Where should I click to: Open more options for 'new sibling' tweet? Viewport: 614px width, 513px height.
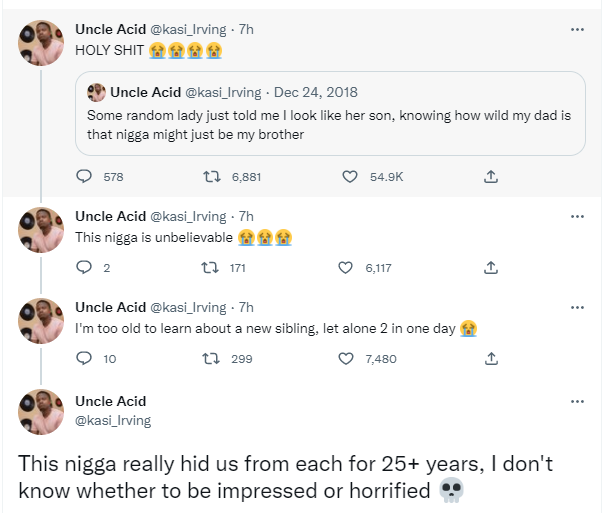pos(577,307)
